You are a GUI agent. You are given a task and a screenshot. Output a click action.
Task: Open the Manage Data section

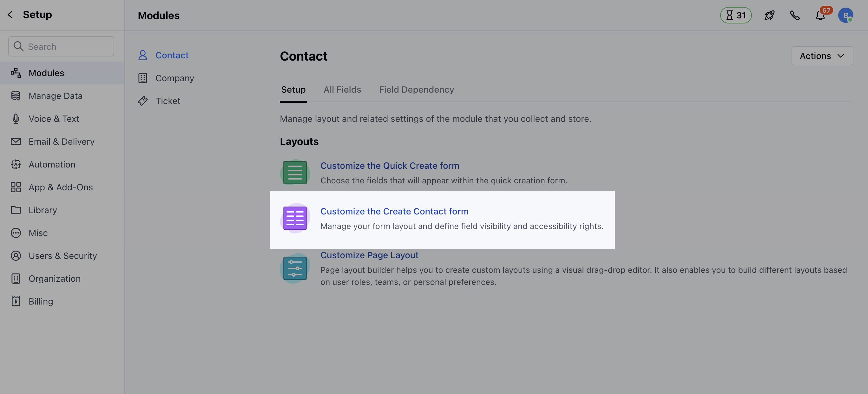tap(55, 96)
